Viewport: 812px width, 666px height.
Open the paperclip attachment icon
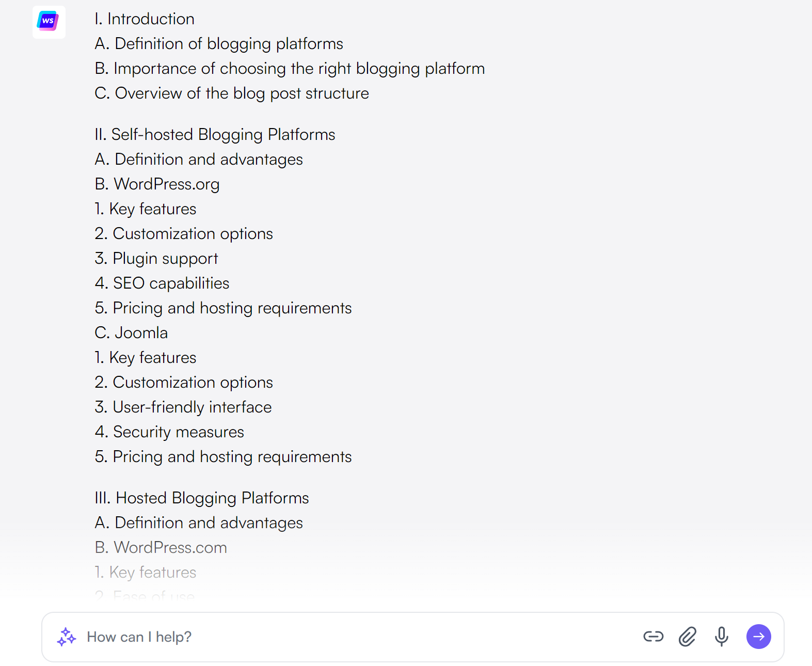tap(687, 637)
